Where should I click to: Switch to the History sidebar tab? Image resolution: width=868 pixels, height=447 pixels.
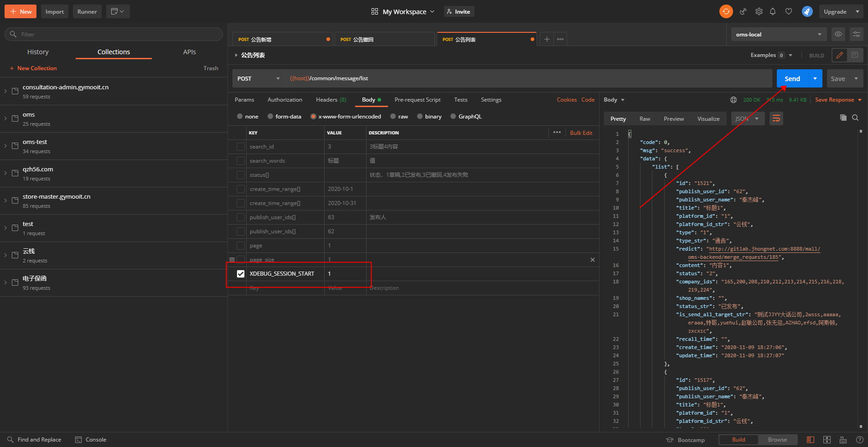pos(38,52)
